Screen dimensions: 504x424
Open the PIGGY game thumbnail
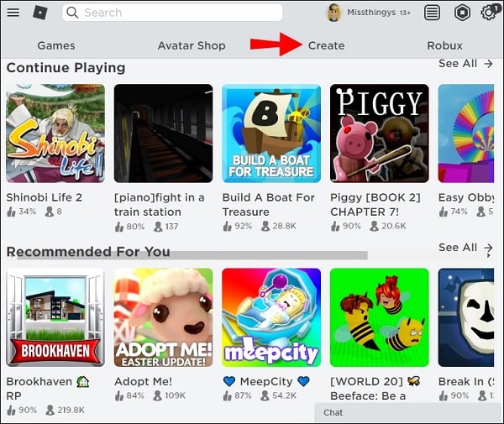[380, 133]
